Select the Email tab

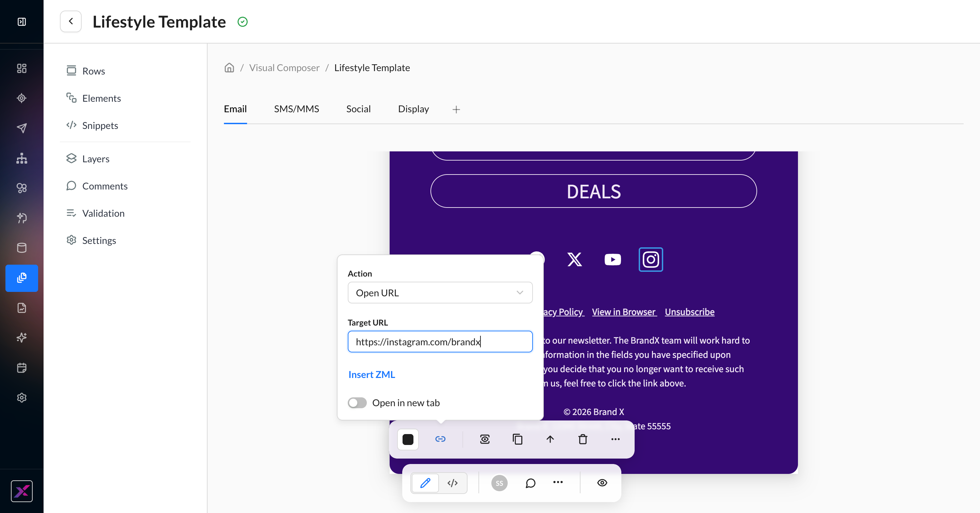(x=235, y=109)
